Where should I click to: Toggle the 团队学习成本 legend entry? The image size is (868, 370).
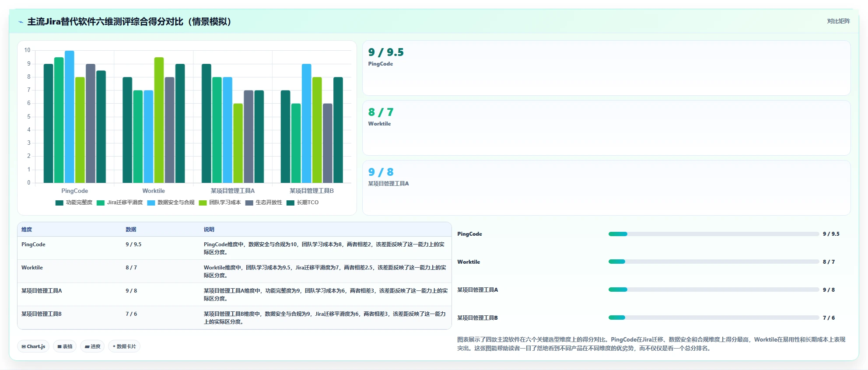pos(220,202)
